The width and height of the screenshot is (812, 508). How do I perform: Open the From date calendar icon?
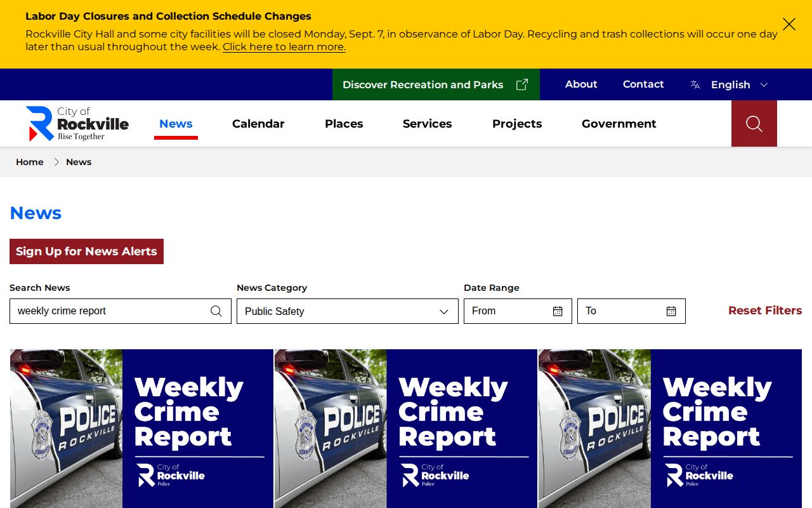click(558, 311)
